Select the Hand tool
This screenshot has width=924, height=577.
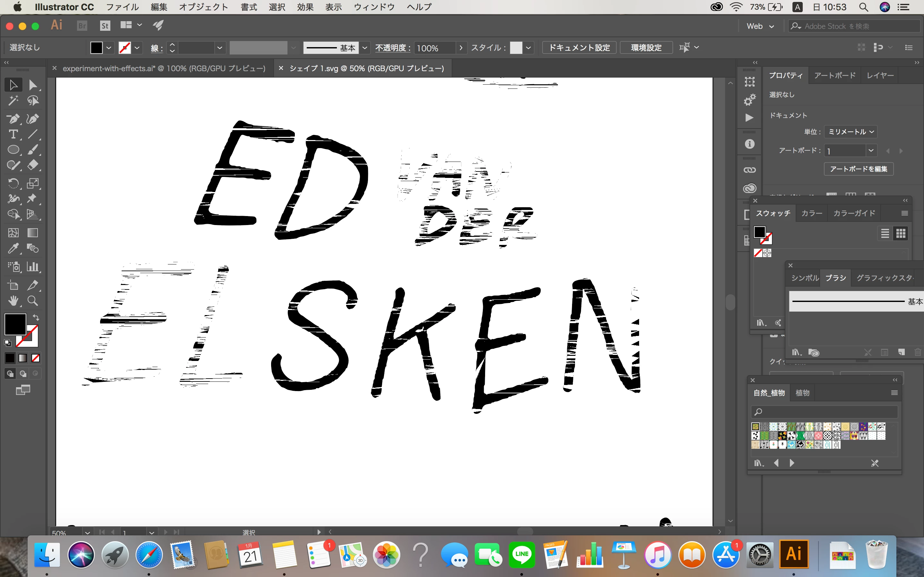click(13, 301)
